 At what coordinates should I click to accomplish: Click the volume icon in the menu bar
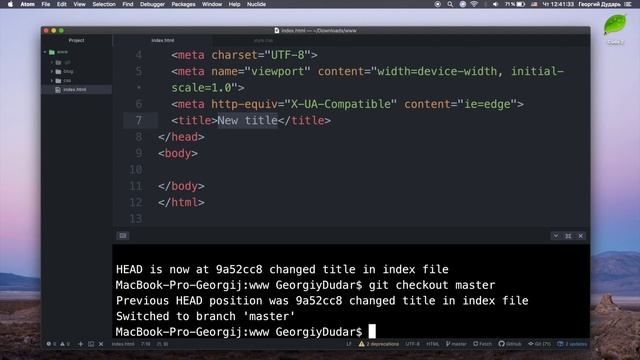tap(495, 4)
